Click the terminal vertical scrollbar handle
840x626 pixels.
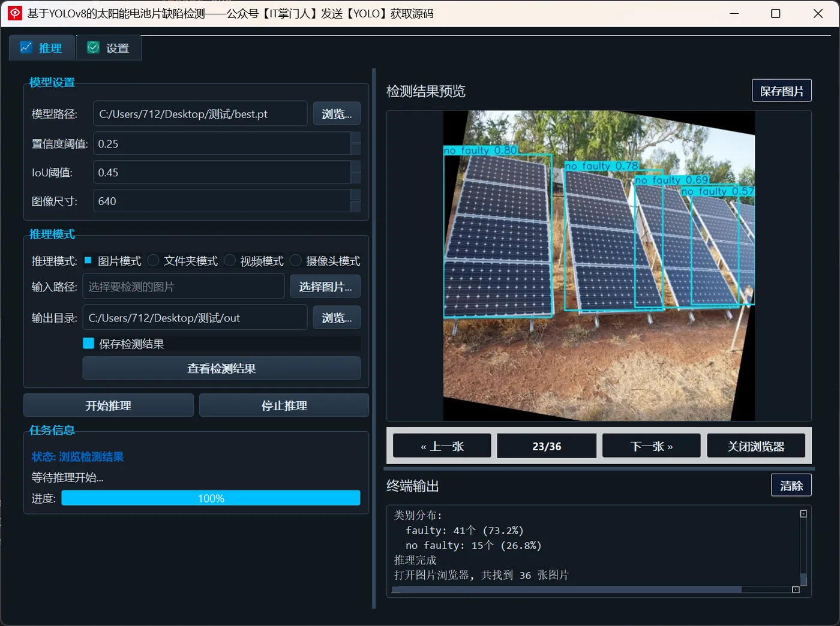[x=803, y=579]
